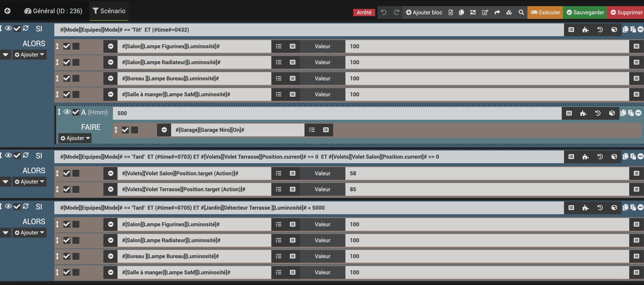Open command picker for first Lampe SaM row
The image size is (644, 285).
pyautogui.click(x=292, y=94)
